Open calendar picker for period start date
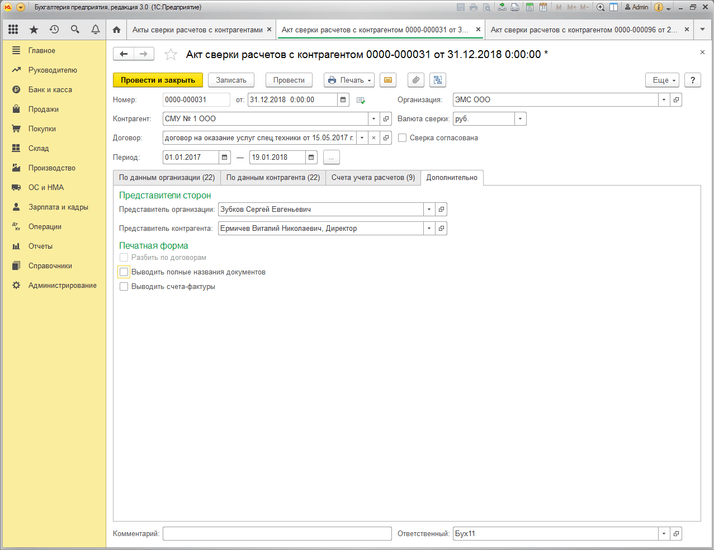The height and width of the screenshot is (550, 714). [x=225, y=157]
